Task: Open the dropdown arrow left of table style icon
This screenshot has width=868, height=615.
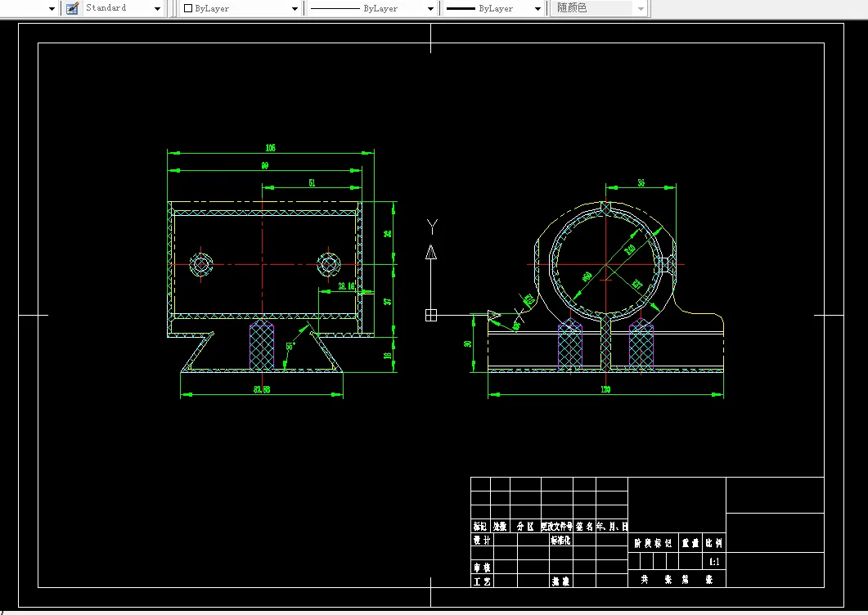Action: [52, 9]
